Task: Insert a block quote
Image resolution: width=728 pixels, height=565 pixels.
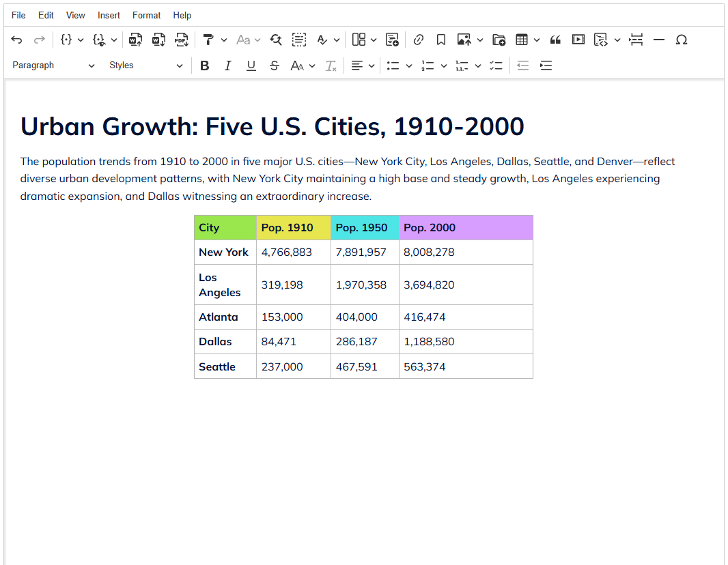Action: click(x=555, y=40)
